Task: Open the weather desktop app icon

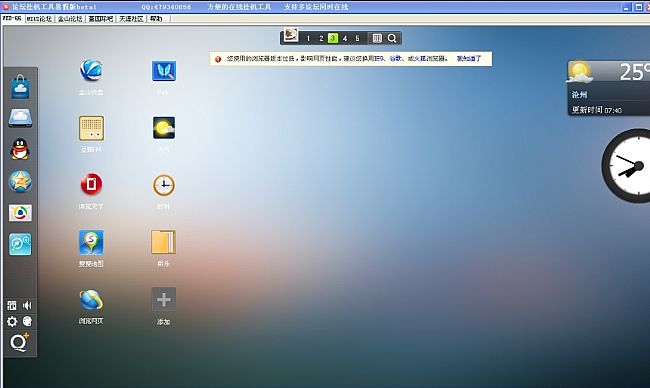Action: click(164, 128)
